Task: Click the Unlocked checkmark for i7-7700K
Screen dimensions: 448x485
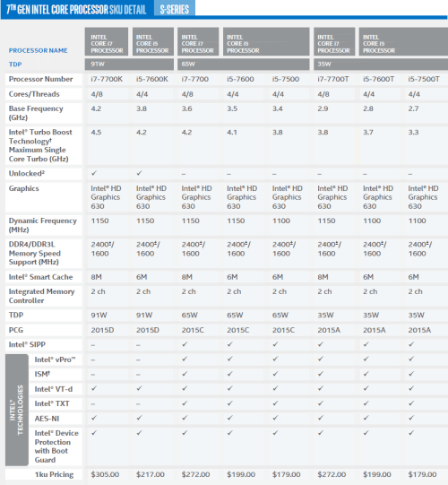Action: click(x=94, y=173)
